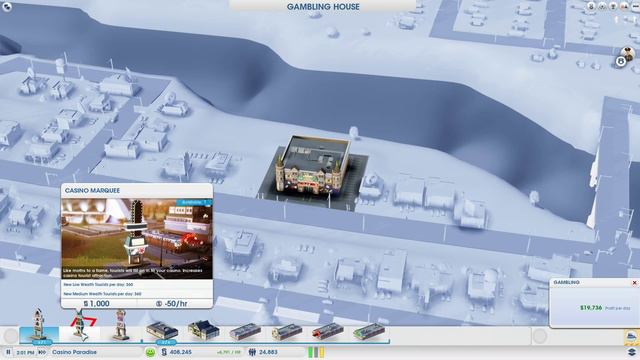Click left tray scroll circle button
The height and width of the screenshot is (360, 640).
coord(11,336)
